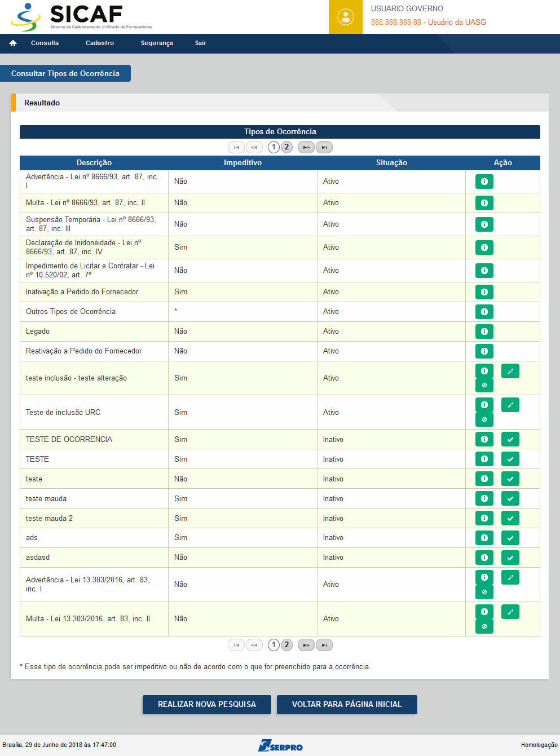Click 'Outros Tipos de Ocorrência' description cell
The width and height of the screenshot is (560, 756).
point(94,312)
